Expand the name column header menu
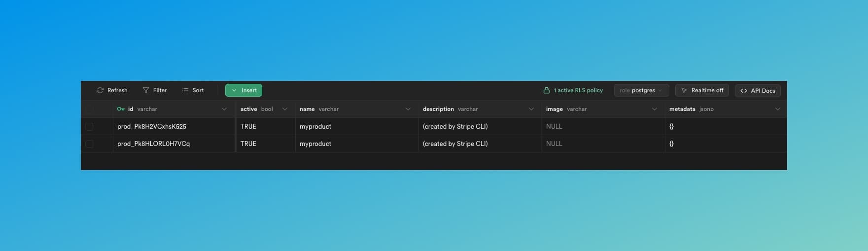This screenshot has height=251, width=868. click(408, 109)
